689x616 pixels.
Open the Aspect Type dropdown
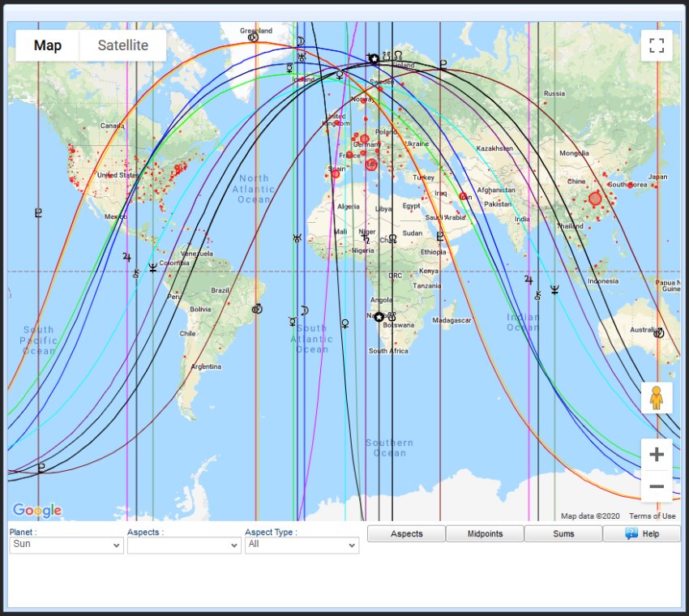coord(302,545)
